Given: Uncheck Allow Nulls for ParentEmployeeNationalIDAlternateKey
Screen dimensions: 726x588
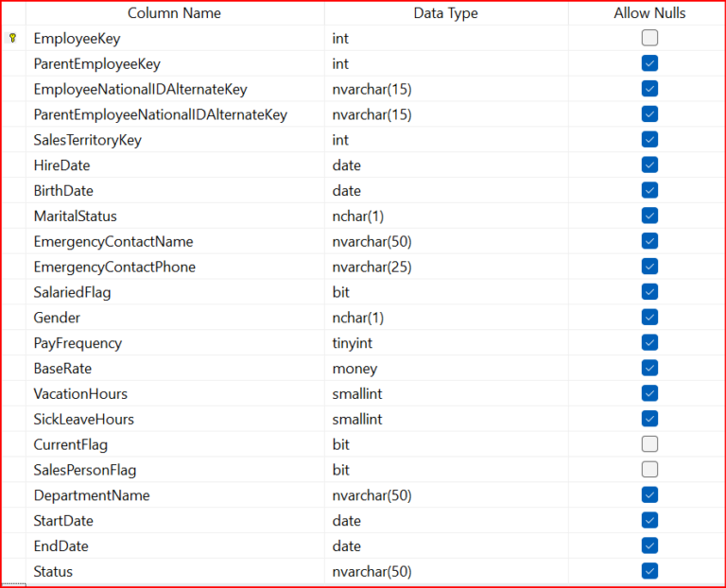Looking at the screenshot, I should [649, 114].
